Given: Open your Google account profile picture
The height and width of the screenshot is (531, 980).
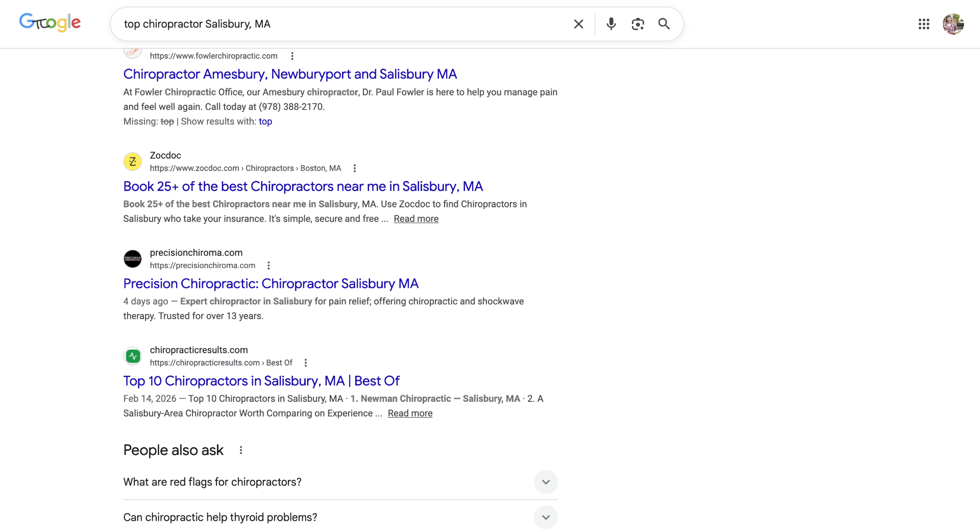Looking at the screenshot, I should tap(953, 23).
